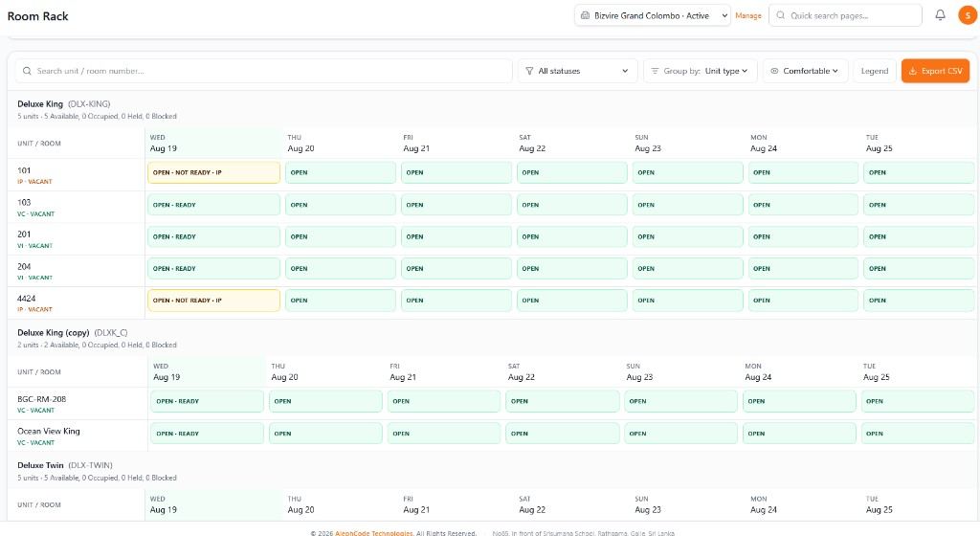980x536 pixels.
Task: Click room 103 Aug 19 Open Ready cell
Action: click(x=213, y=205)
